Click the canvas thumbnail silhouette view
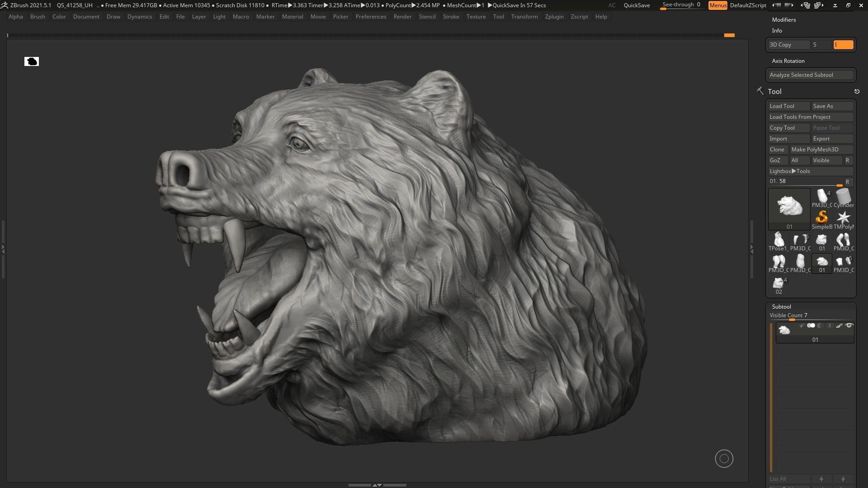The image size is (868, 488). pyautogui.click(x=32, y=61)
